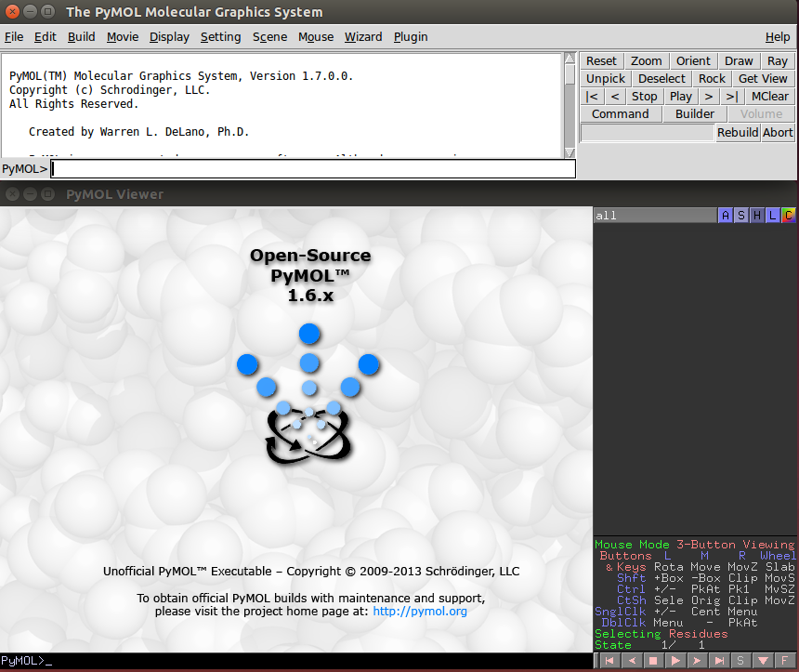Open the Builder panel button
799x672 pixels.
tap(695, 113)
